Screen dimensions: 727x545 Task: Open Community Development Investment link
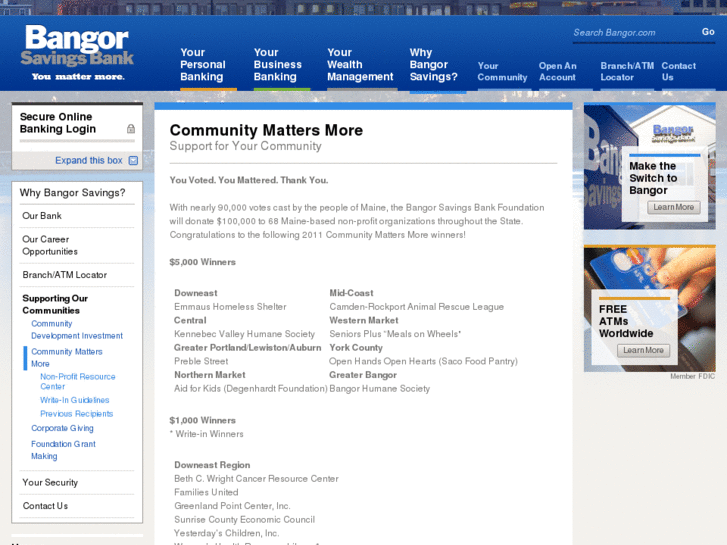[77, 330]
